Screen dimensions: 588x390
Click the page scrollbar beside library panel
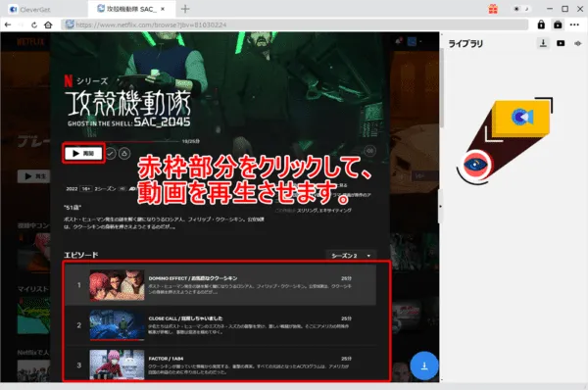coord(442,88)
